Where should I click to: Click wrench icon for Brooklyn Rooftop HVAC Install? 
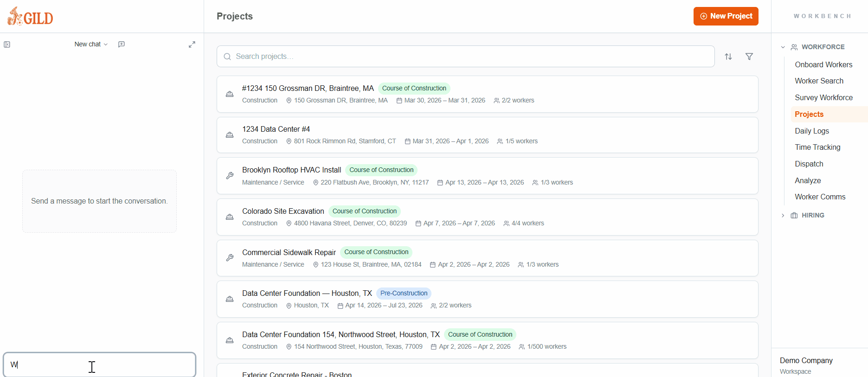230,176
